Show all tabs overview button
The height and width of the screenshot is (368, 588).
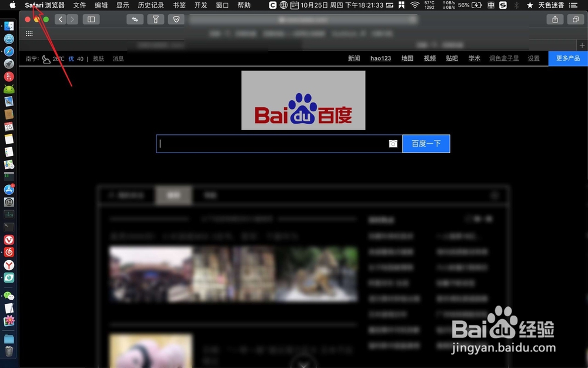576,19
